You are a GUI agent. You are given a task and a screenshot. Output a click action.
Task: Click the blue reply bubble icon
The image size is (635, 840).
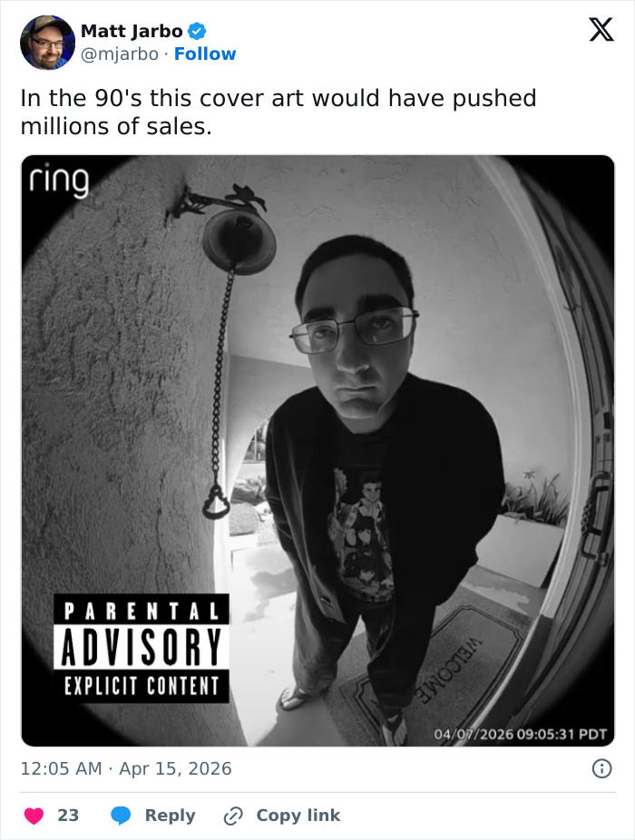121,816
